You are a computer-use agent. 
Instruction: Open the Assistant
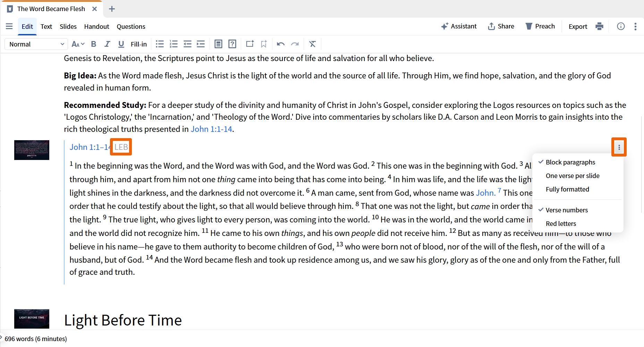(459, 26)
